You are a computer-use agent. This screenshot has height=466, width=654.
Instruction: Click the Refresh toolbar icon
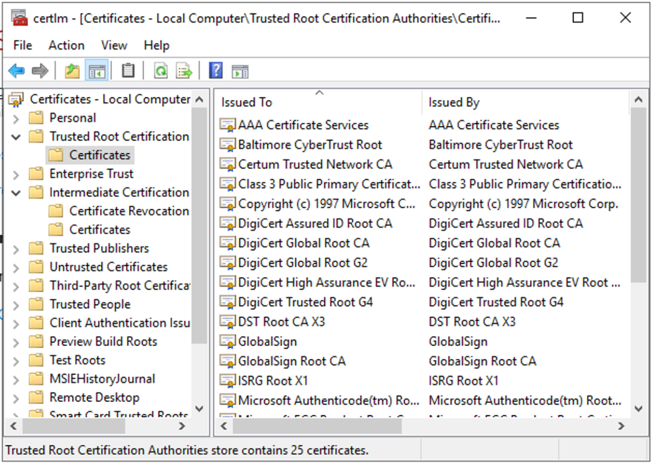pos(161,71)
